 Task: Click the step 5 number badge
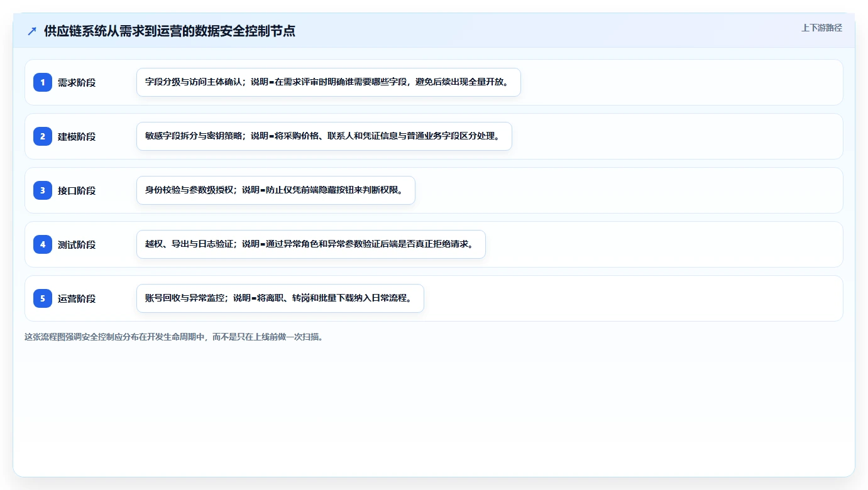click(x=43, y=298)
